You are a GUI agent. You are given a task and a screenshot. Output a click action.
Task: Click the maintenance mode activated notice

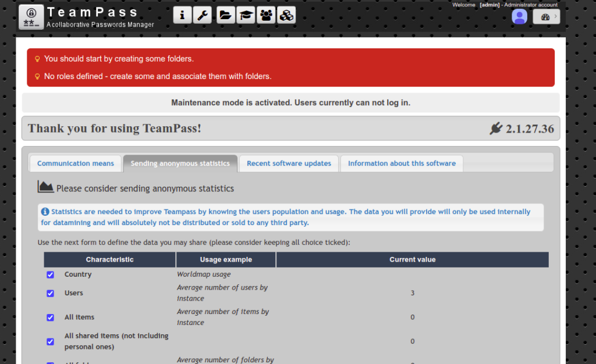pyautogui.click(x=291, y=102)
